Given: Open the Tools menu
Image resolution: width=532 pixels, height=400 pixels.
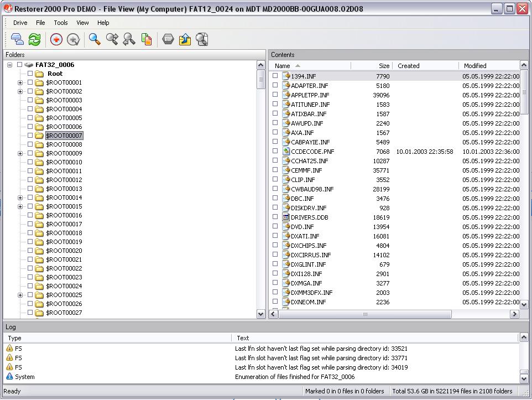Looking at the screenshot, I should [x=61, y=23].
